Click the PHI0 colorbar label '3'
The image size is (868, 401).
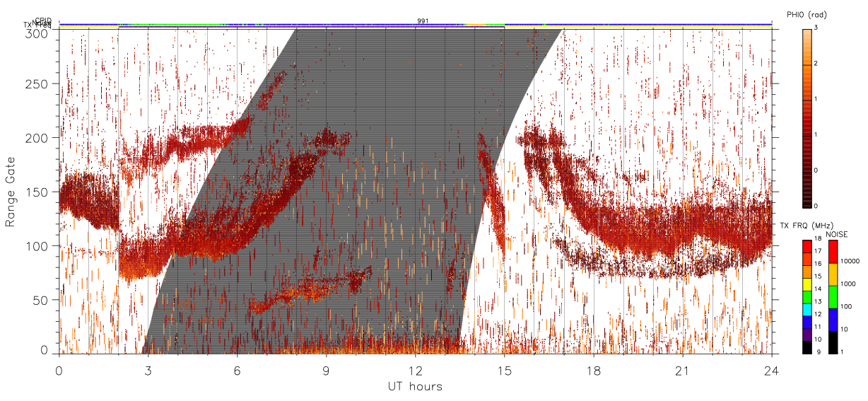click(x=817, y=28)
